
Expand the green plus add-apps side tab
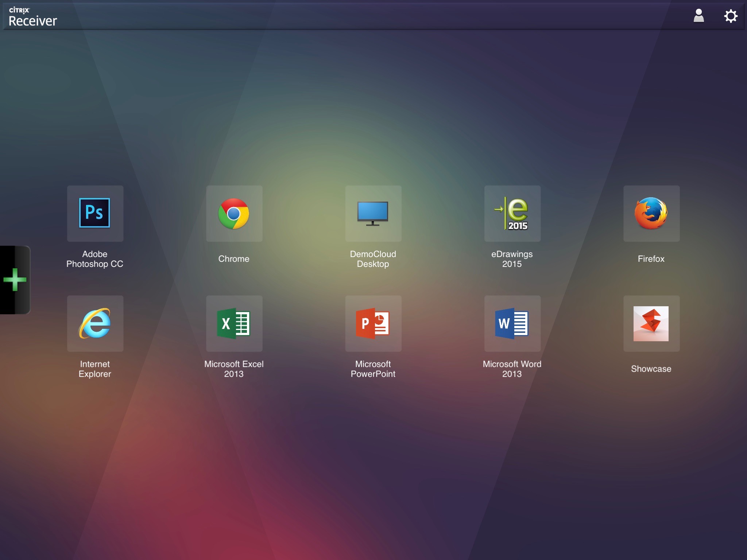pyautogui.click(x=15, y=280)
